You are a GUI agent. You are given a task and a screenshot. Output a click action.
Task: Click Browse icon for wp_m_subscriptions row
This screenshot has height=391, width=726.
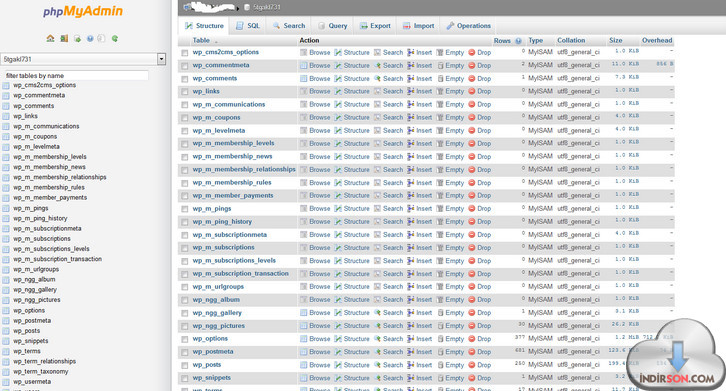[303, 247]
